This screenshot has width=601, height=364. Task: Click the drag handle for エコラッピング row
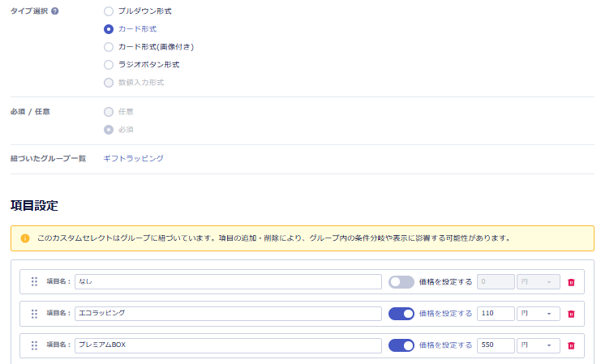point(34,314)
